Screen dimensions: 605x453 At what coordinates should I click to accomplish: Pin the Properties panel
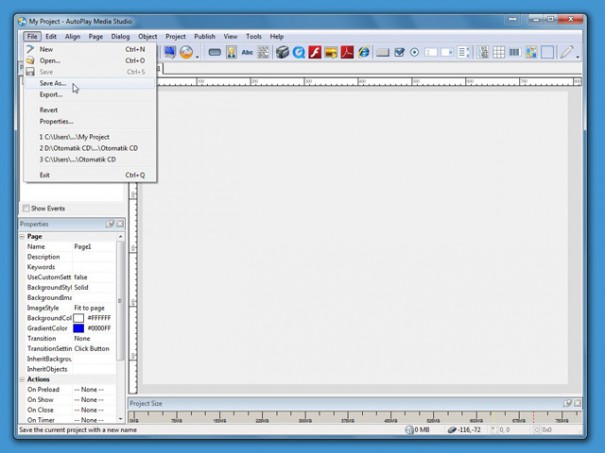click(110, 224)
